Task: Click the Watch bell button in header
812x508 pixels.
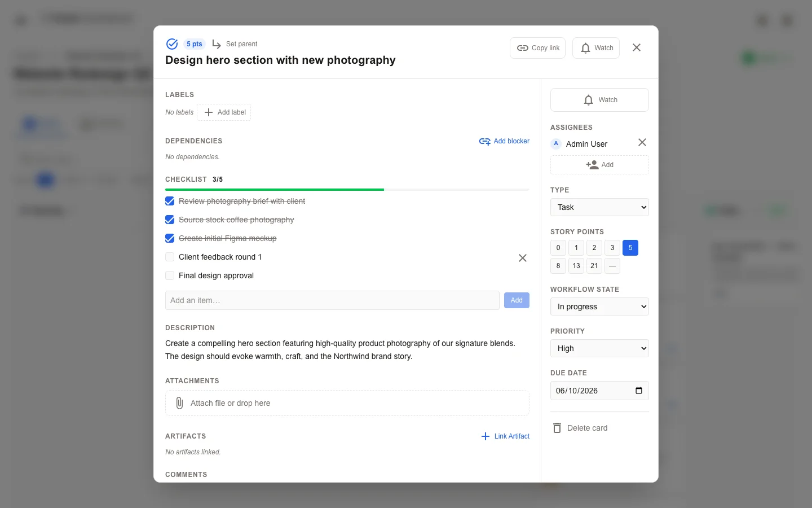Action: [596, 48]
